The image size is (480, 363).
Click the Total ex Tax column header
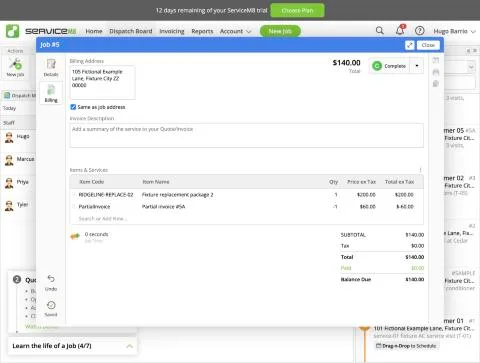399,182
